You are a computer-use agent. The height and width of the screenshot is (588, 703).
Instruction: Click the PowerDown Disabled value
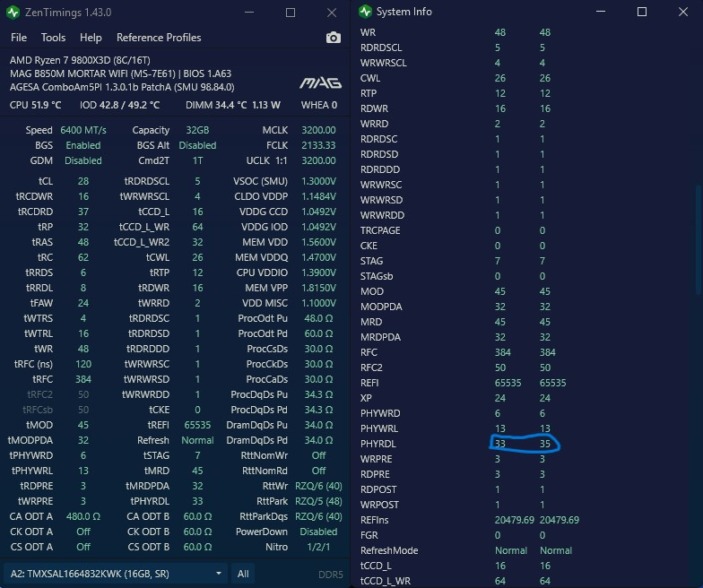(x=319, y=532)
